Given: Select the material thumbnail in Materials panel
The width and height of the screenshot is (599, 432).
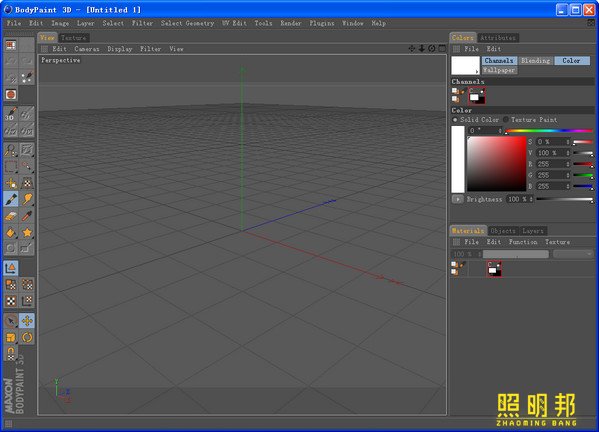Looking at the screenshot, I should tap(494, 269).
